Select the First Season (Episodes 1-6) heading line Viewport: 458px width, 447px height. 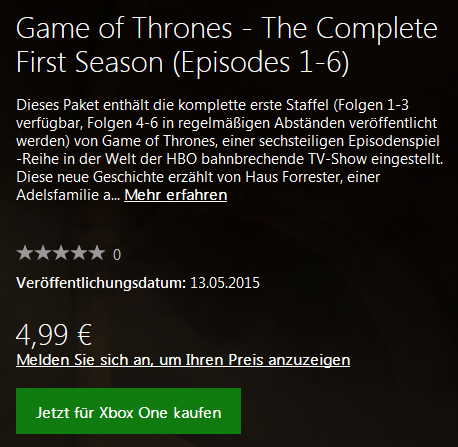pos(183,62)
